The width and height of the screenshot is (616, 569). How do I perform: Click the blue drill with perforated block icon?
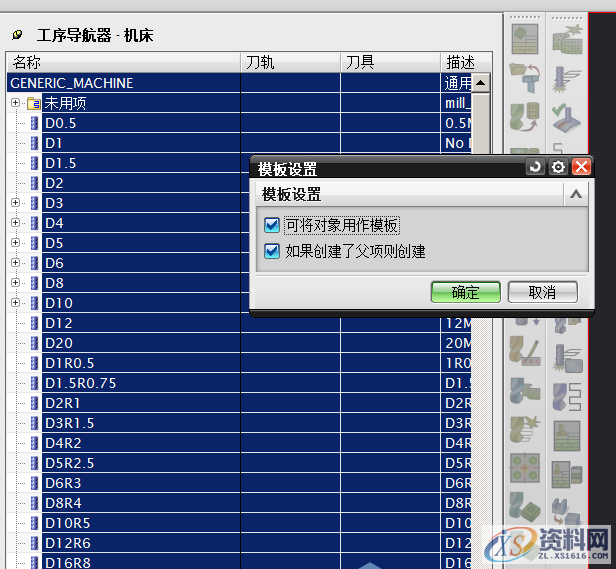click(x=524, y=391)
